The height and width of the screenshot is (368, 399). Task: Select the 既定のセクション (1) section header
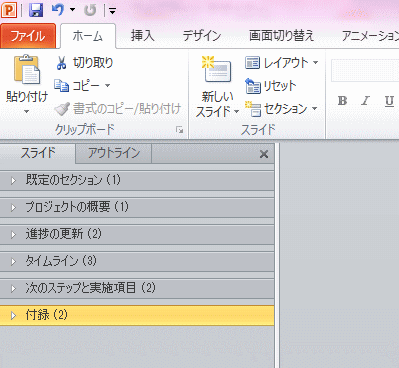pyautogui.click(x=137, y=181)
